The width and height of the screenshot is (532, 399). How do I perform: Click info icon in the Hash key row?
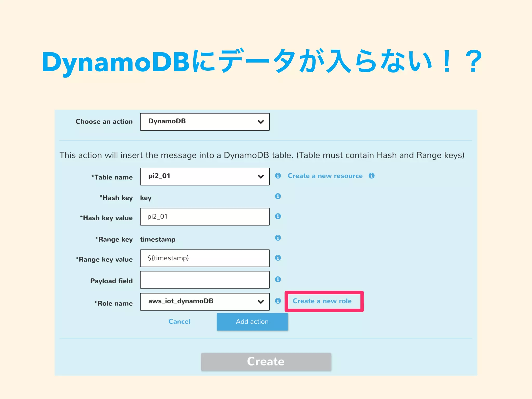tap(278, 196)
